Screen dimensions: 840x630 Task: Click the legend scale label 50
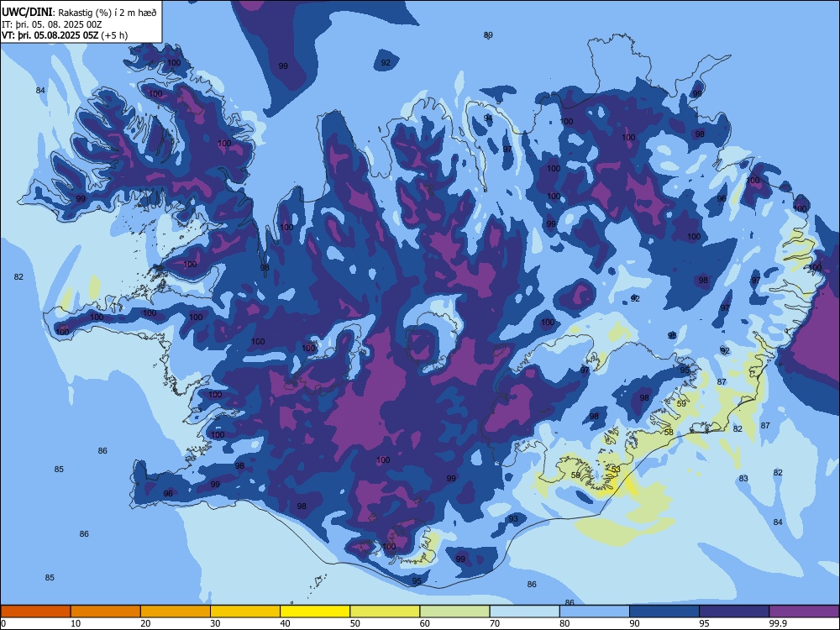(x=355, y=623)
